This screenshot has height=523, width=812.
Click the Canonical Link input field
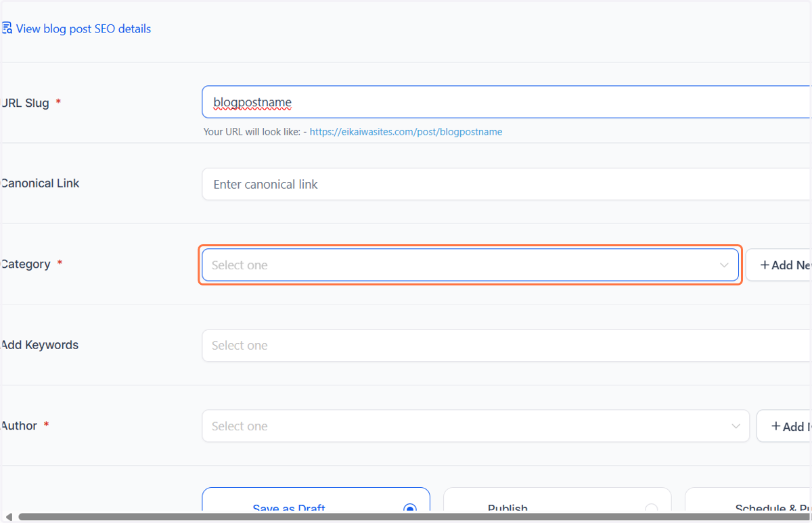[506, 184]
